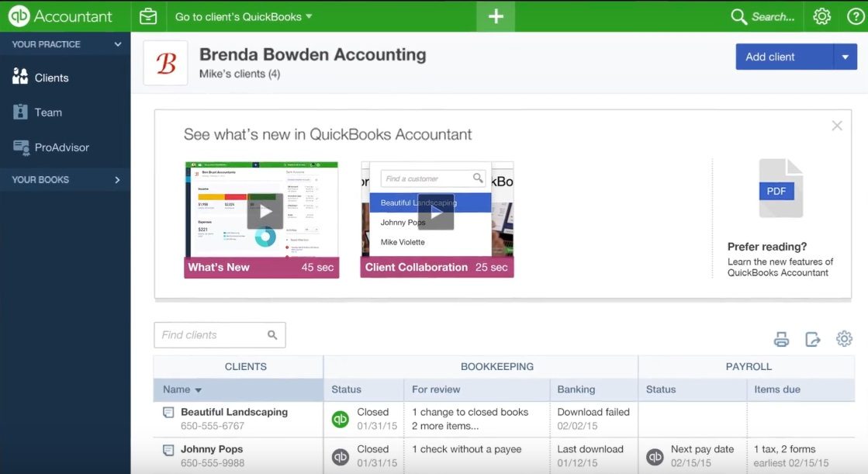Click the qb status badge for Beautiful Landscaping
868x474 pixels.
(341, 418)
